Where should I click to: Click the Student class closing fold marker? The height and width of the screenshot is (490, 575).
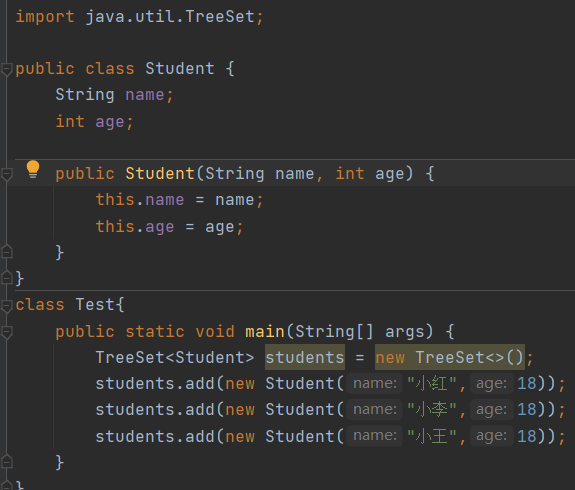[x=7, y=278]
